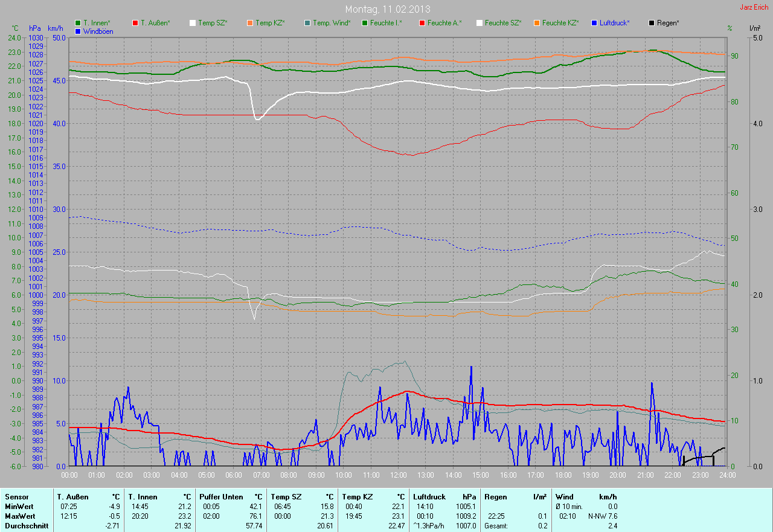Select the "Luftdruck*" legend label
773x532 pixels.
[x=615, y=23]
